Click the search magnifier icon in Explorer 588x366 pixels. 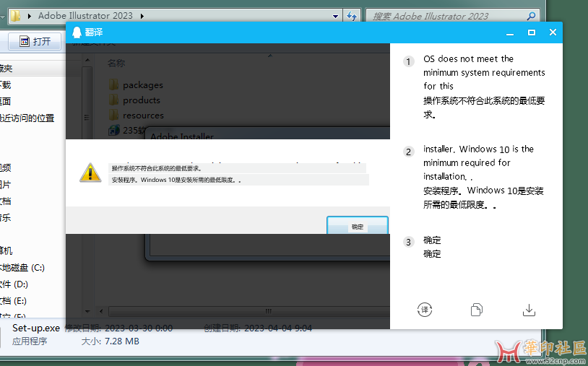point(531,16)
